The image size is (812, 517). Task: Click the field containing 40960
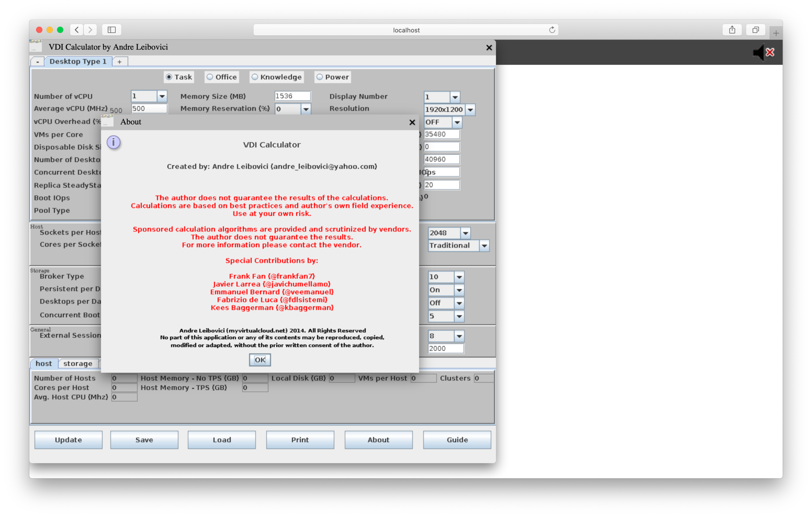(x=442, y=159)
